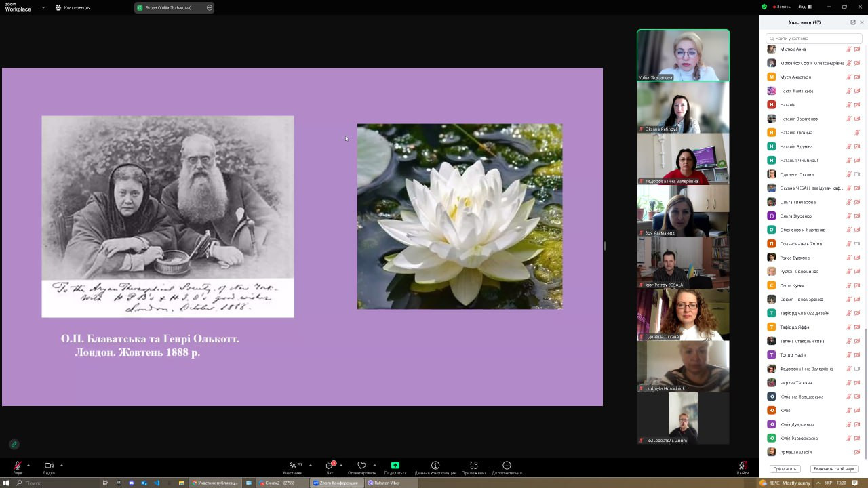Open meeting info (Данные конференции) icon
The height and width of the screenshot is (488, 868).
point(435,466)
